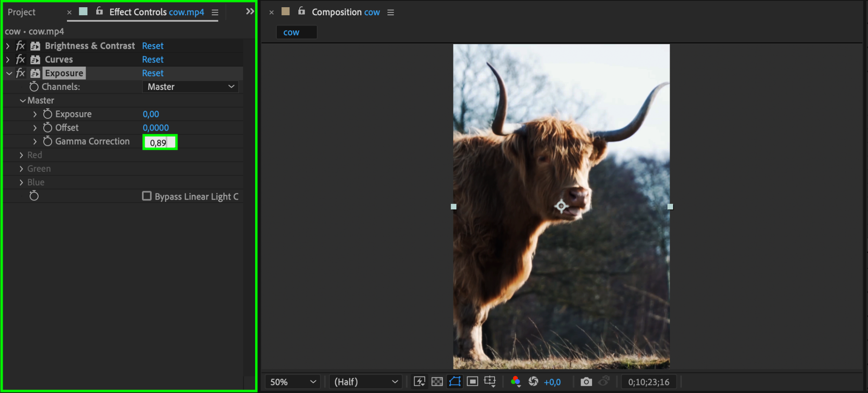
Task: Click the Reset Exposure aperture icon
Action: [533, 382]
